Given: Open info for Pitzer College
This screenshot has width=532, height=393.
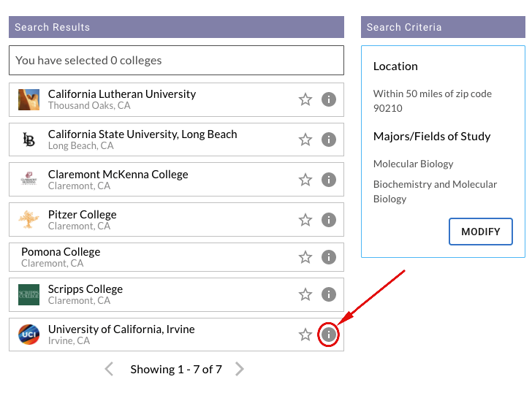Looking at the screenshot, I should (x=328, y=220).
